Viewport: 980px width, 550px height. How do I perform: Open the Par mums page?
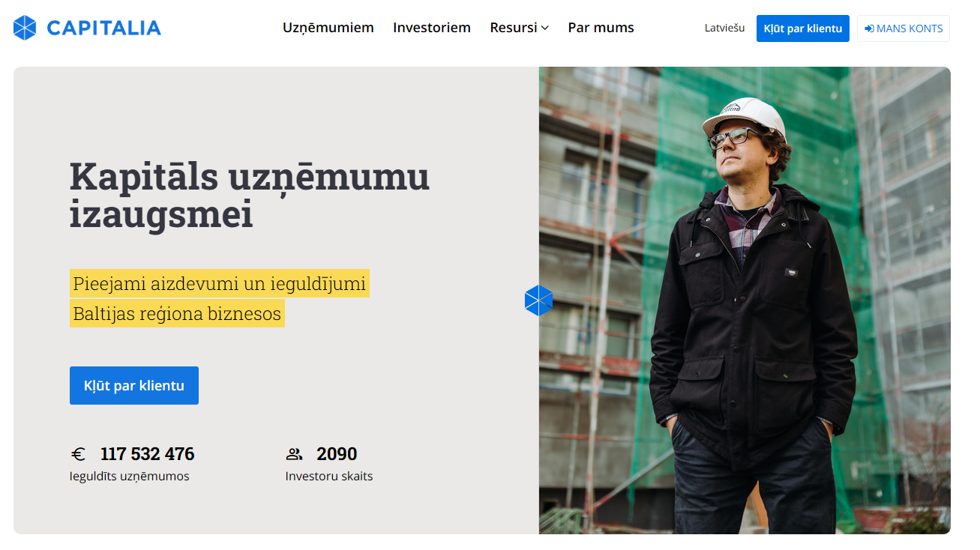pos(601,28)
